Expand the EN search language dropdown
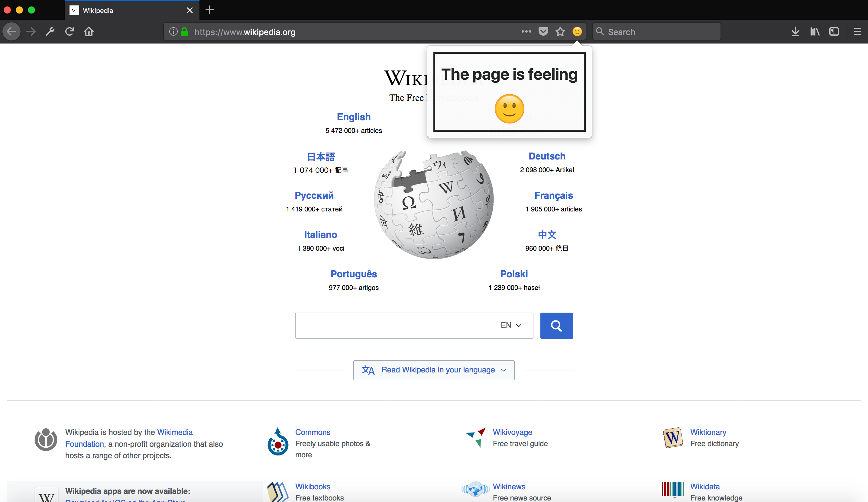This screenshot has width=868, height=502. tap(511, 325)
